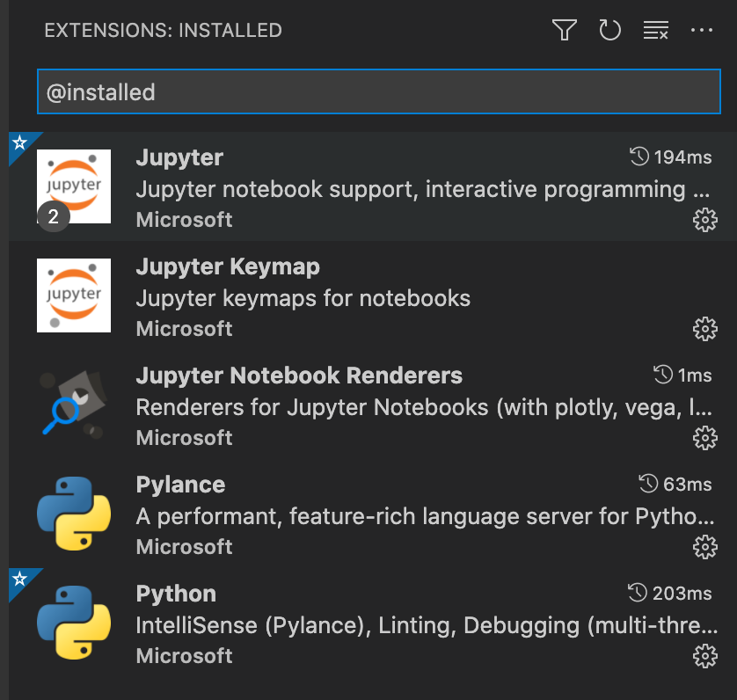Click the EXTENSIONS: INSTALLED header

[x=163, y=31]
